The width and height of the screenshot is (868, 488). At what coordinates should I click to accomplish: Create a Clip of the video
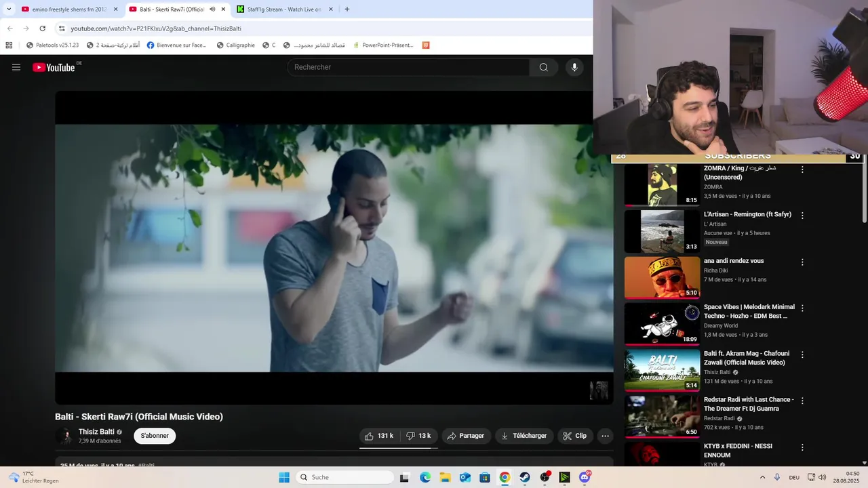[575, 436]
